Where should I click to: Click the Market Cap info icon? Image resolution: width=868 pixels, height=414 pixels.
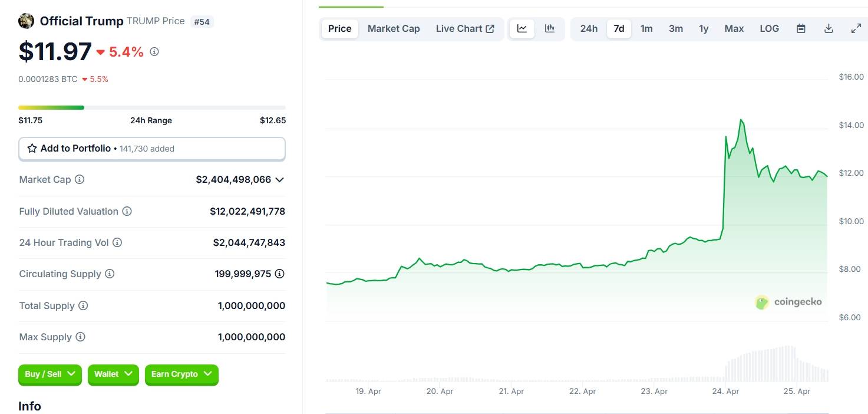point(80,179)
